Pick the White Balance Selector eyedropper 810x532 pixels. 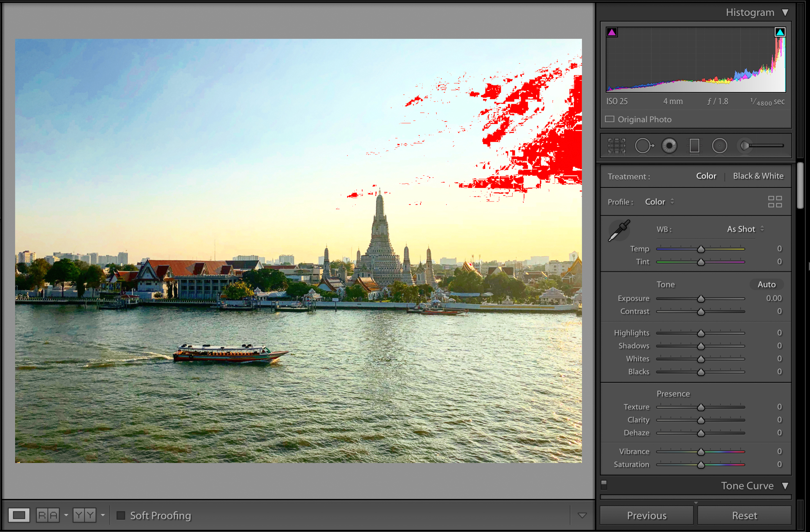tap(619, 231)
